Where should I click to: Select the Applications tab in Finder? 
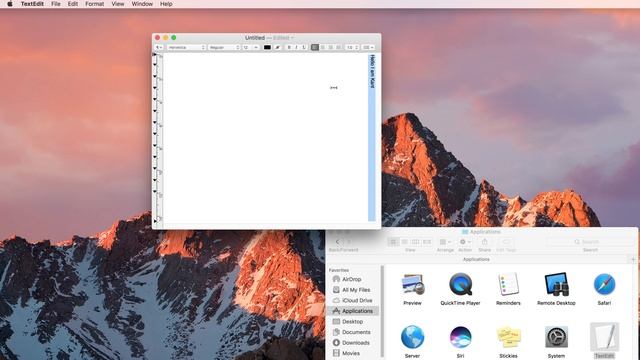click(x=476, y=259)
